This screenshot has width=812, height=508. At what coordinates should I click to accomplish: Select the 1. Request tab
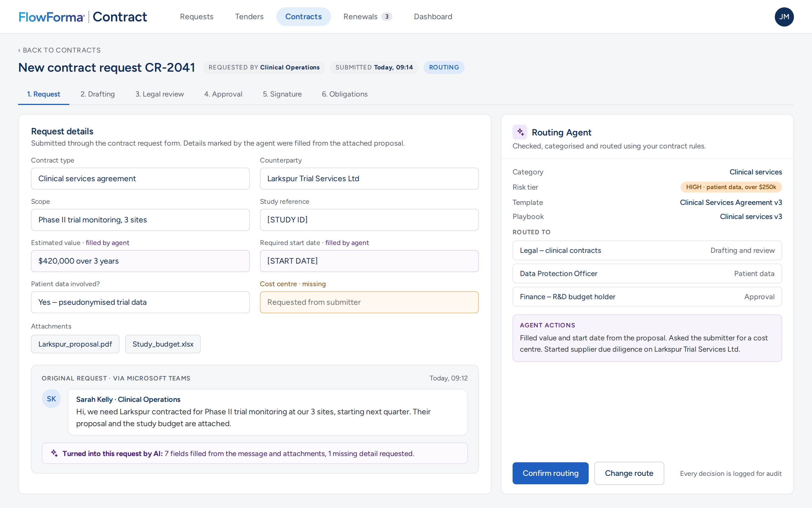coord(44,94)
